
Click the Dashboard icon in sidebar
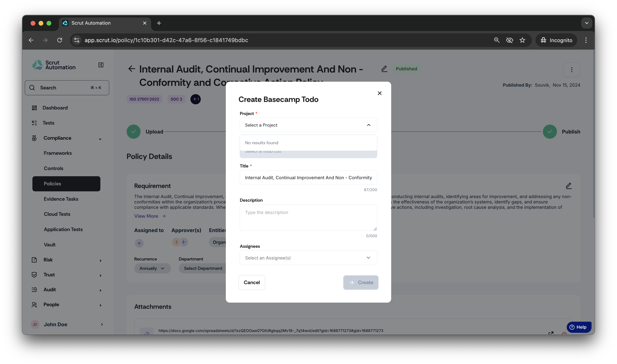pos(34,108)
